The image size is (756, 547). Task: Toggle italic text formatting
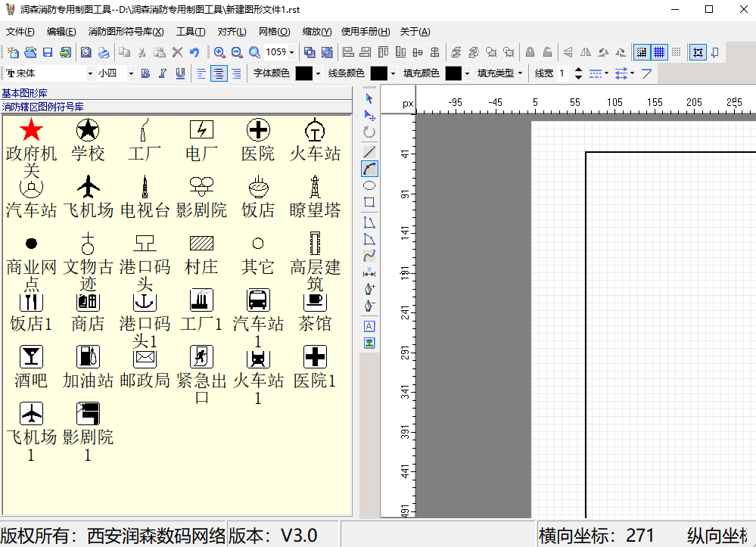[163, 73]
